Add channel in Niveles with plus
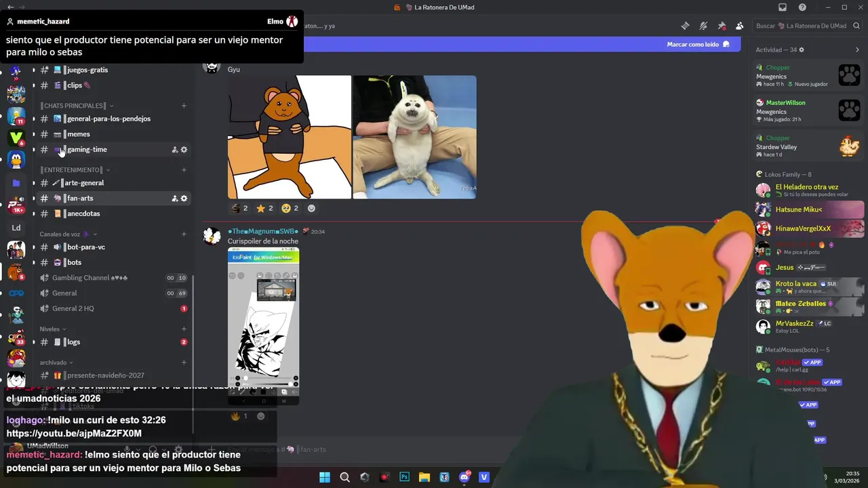The width and height of the screenshot is (868, 488). point(184,329)
